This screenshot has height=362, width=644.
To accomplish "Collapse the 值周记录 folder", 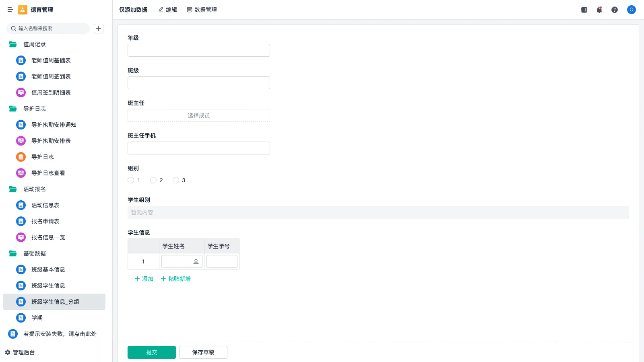I will click(x=12, y=44).
